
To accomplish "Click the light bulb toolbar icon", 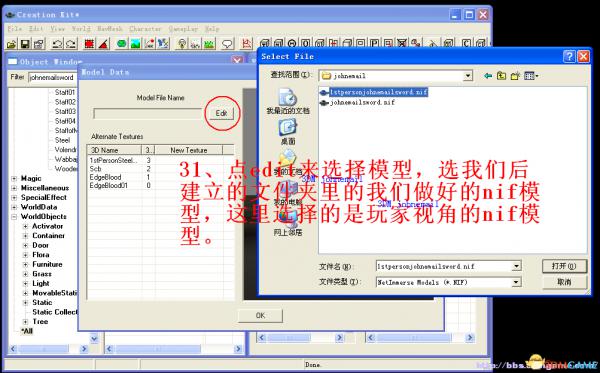I will tap(182, 44).
